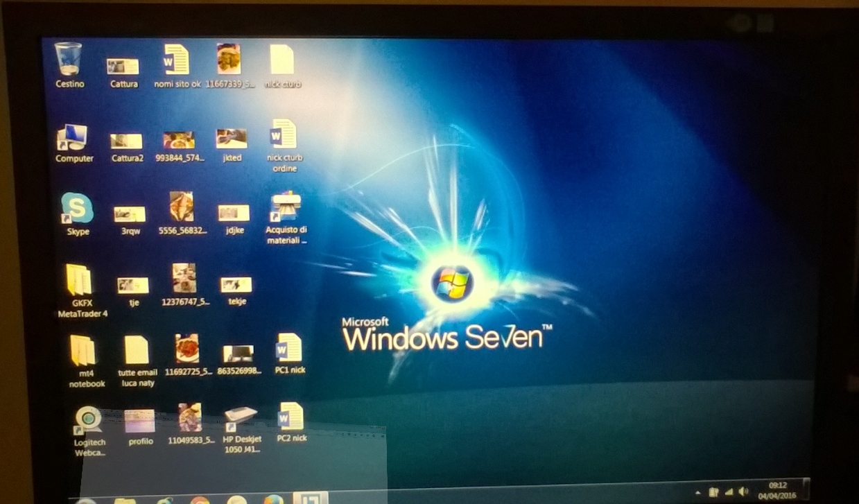Select the 12376747_5 photo file
The image size is (859, 504).
(184, 278)
